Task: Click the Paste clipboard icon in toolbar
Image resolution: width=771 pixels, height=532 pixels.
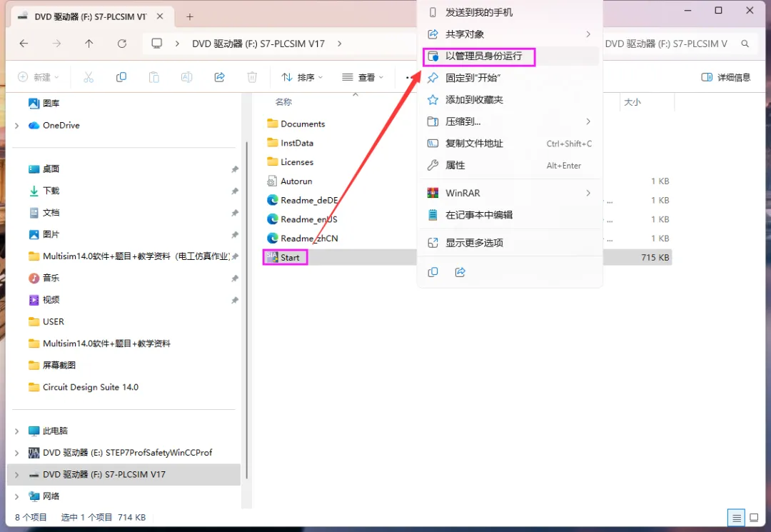Action: click(154, 77)
